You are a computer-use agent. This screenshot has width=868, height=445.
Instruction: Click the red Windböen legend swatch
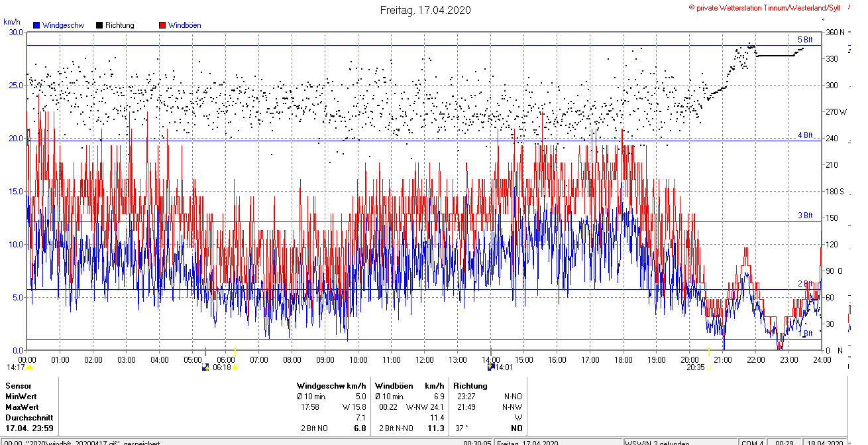click(x=162, y=25)
